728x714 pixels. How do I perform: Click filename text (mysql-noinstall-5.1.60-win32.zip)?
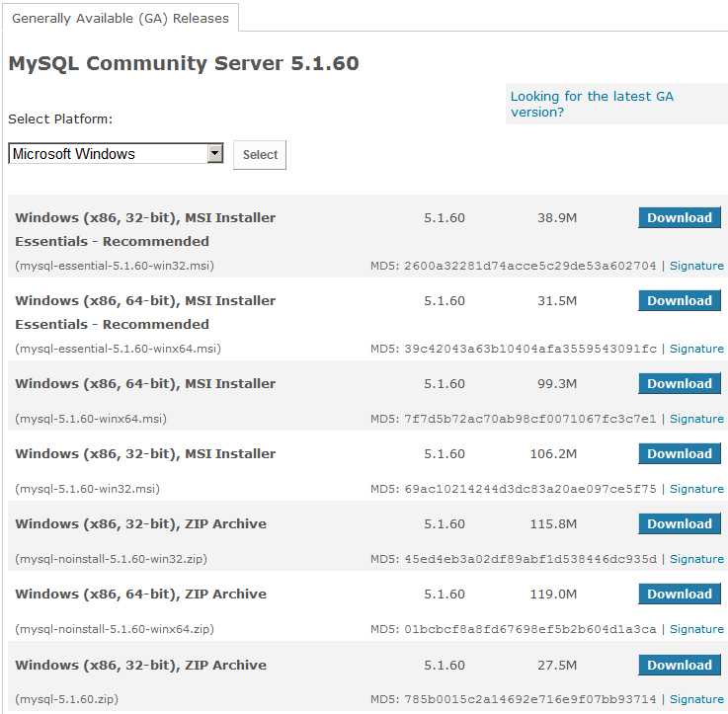tap(111, 559)
